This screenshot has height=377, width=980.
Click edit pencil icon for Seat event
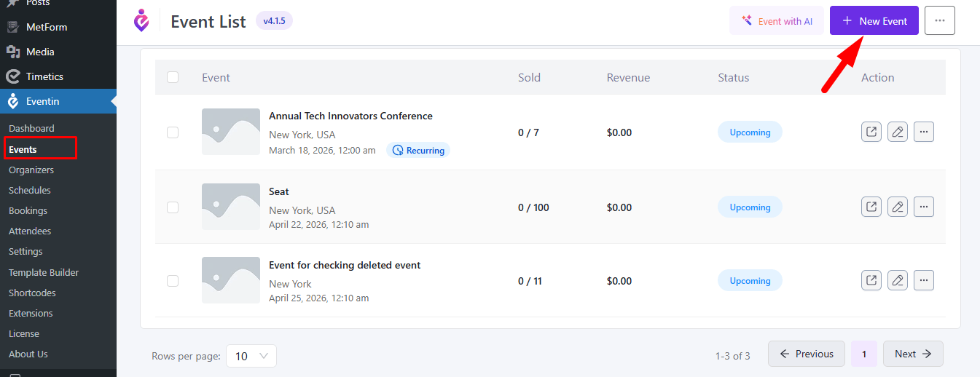(x=897, y=207)
